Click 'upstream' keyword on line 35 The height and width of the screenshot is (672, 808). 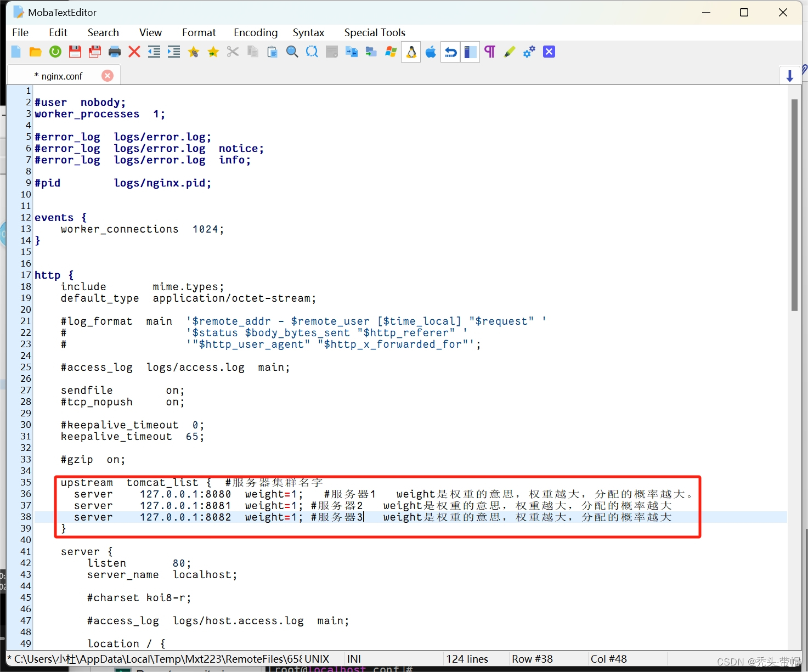[87, 483]
